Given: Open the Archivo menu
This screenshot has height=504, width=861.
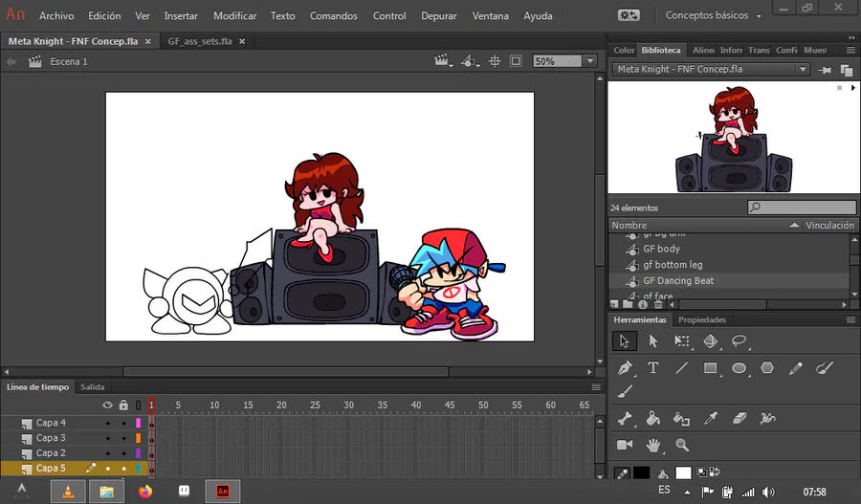Looking at the screenshot, I should click(56, 16).
